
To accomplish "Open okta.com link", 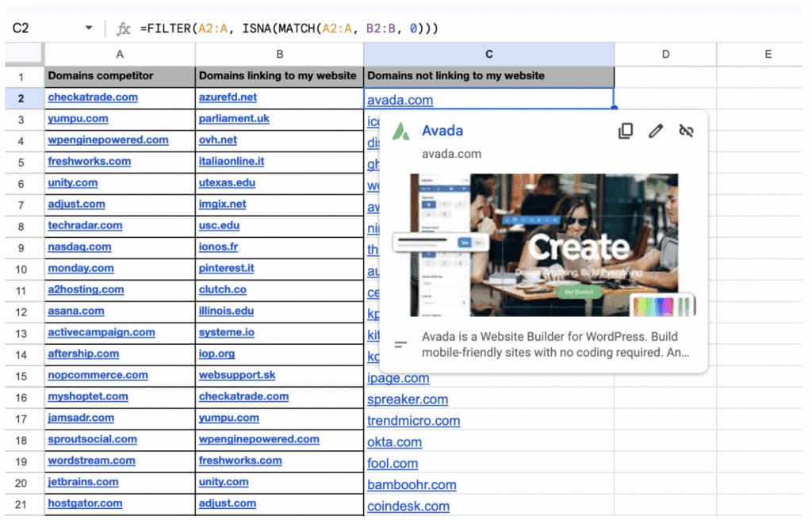I will [394, 442].
